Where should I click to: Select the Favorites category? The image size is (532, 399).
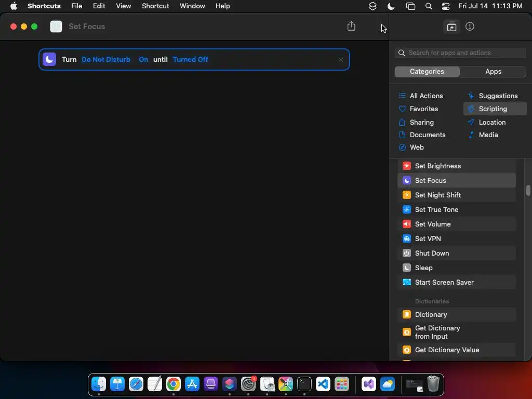(x=418, y=109)
